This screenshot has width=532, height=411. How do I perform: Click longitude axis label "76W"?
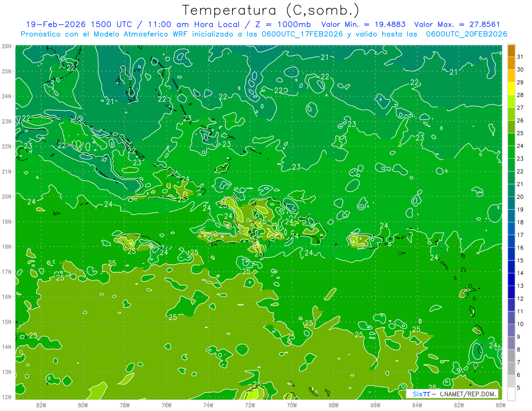(166, 404)
